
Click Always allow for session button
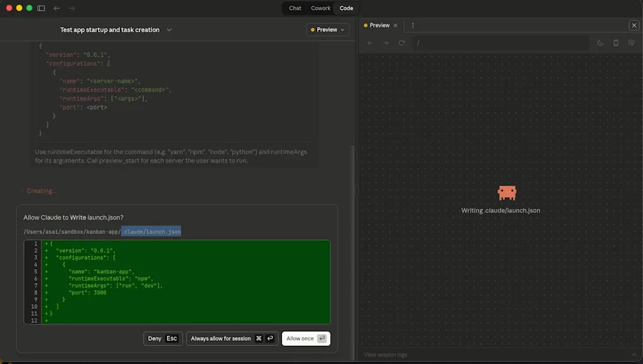(232, 339)
